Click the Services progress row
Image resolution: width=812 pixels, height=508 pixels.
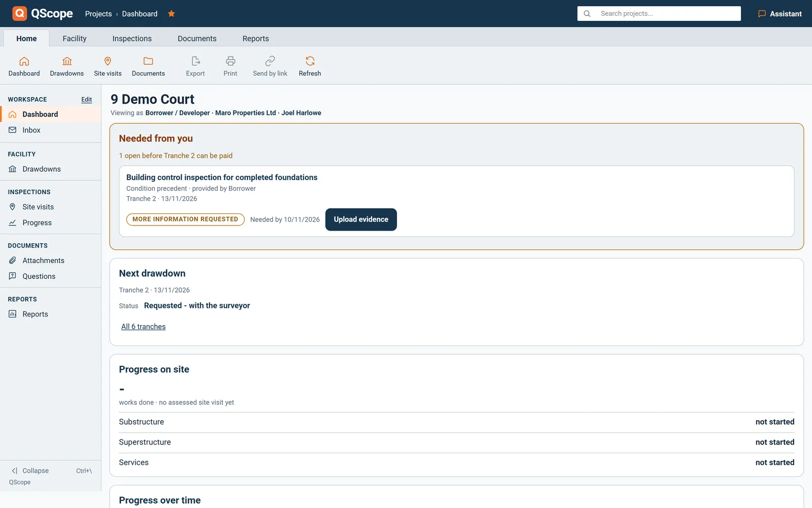click(457, 463)
